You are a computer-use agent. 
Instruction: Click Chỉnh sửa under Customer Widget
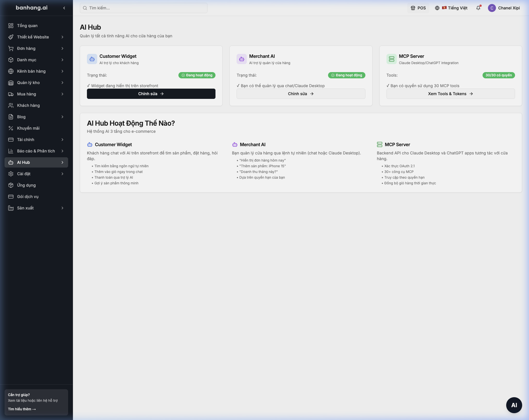tap(151, 94)
